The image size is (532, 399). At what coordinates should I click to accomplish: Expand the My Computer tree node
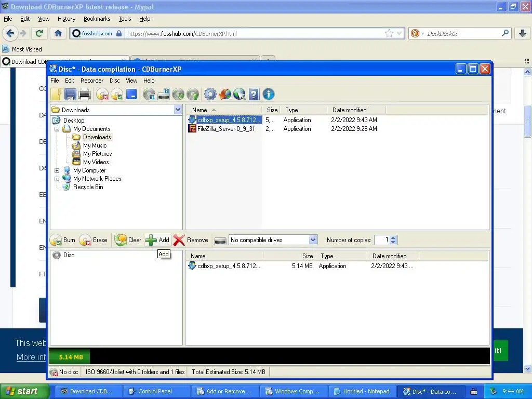pyautogui.click(x=57, y=170)
